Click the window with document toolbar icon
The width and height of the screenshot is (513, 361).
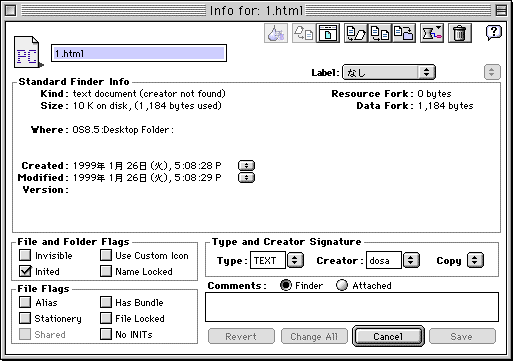(x=328, y=33)
